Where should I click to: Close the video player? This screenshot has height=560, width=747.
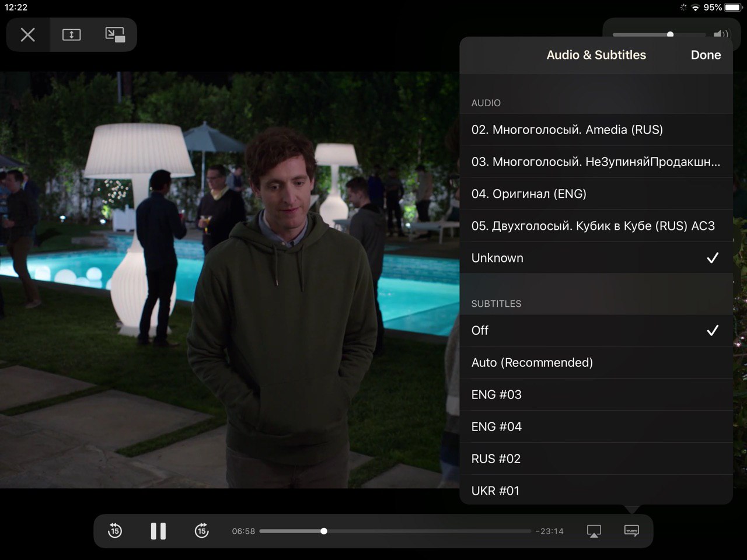point(27,35)
